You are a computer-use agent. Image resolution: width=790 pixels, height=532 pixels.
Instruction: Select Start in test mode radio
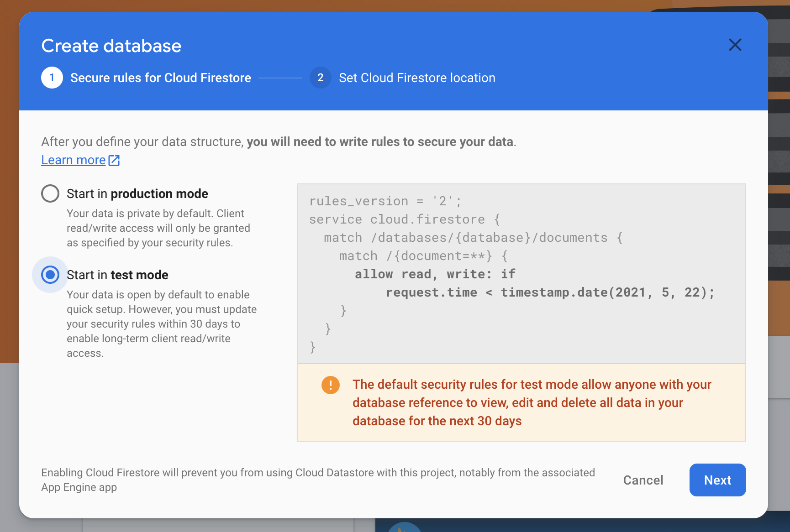tap(50, 275)
